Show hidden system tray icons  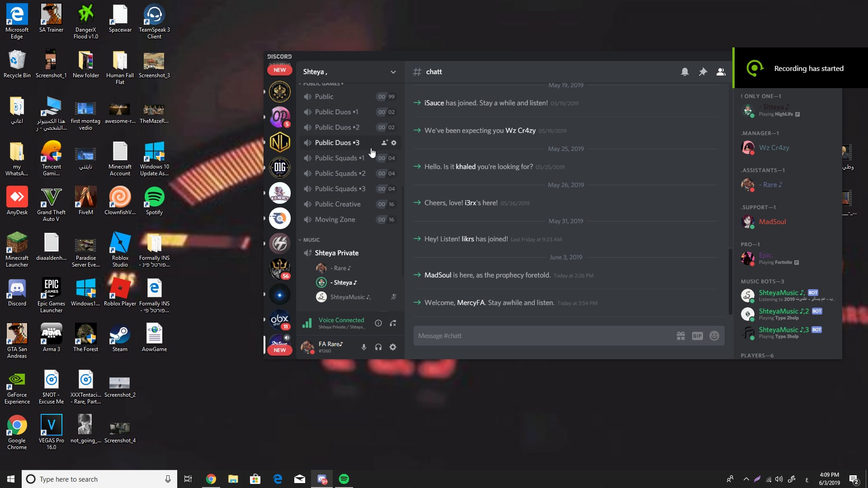pos(746,479)
